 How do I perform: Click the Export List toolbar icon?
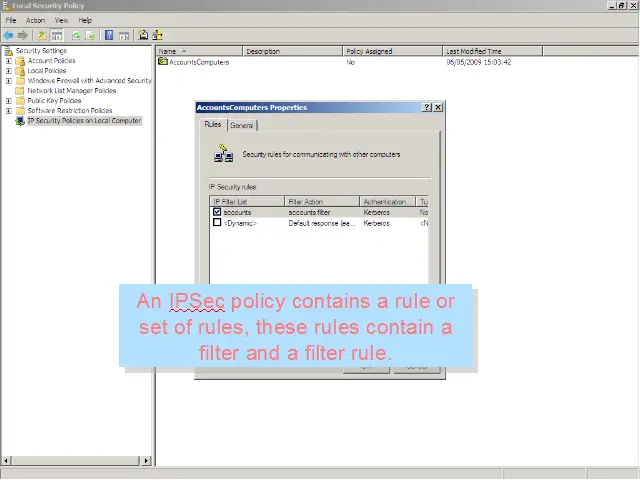click(x=90, y=35)
